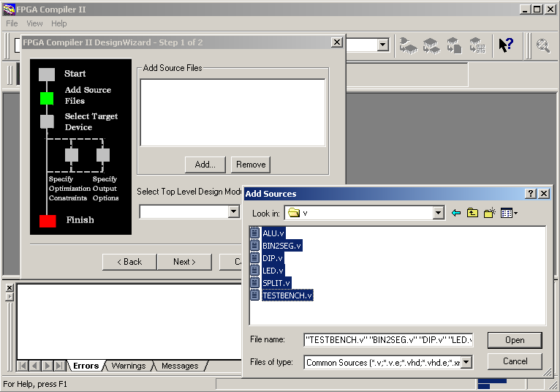Expand the main toolbar combo box arrow

[x=383, y=45]
